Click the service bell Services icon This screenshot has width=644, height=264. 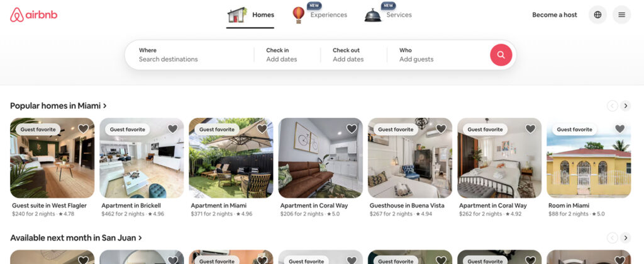(372, 15)
